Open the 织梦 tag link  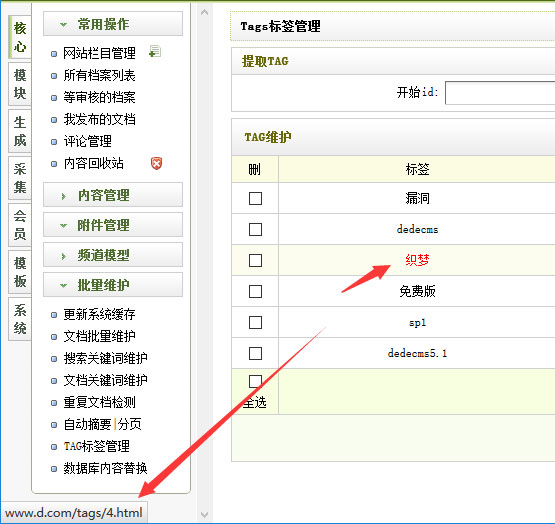417,260
